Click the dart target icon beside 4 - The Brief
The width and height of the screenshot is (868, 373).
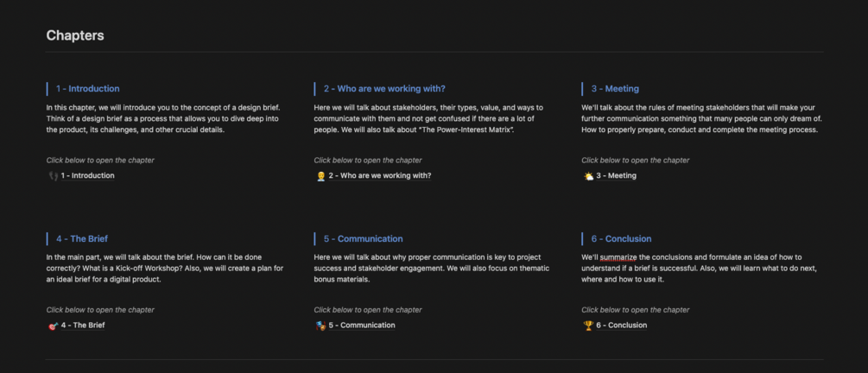click(x=53, y=326)
